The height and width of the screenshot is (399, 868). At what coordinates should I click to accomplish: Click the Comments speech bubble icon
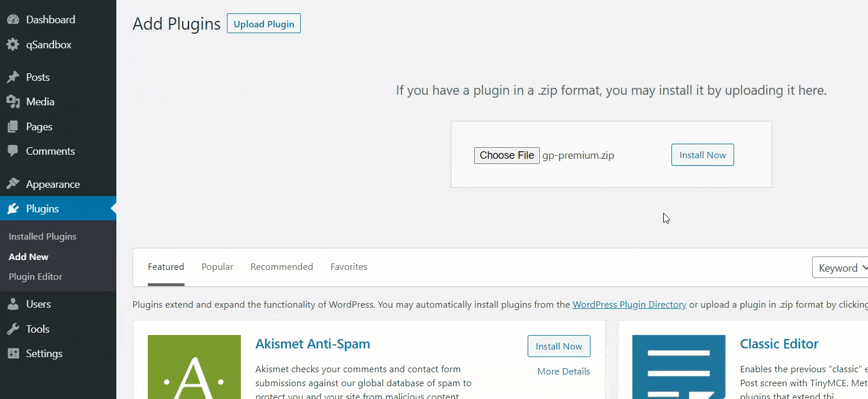pyautogui.click(x=13, y=151)
